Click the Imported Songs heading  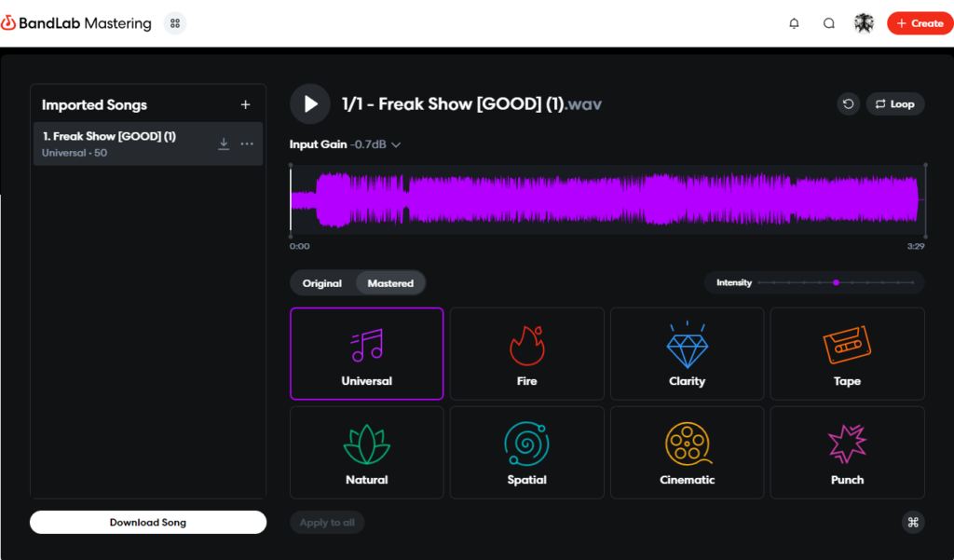click(94, 104)
